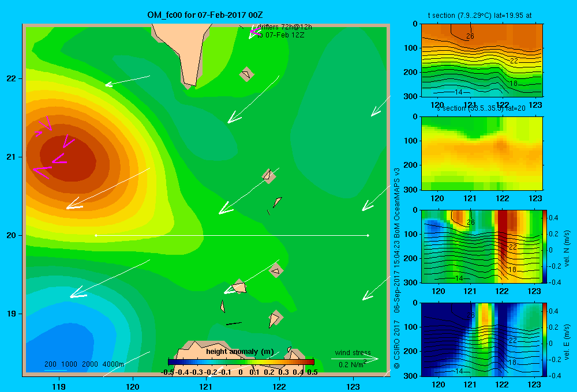Click the dark red high anomaly center

68,159
